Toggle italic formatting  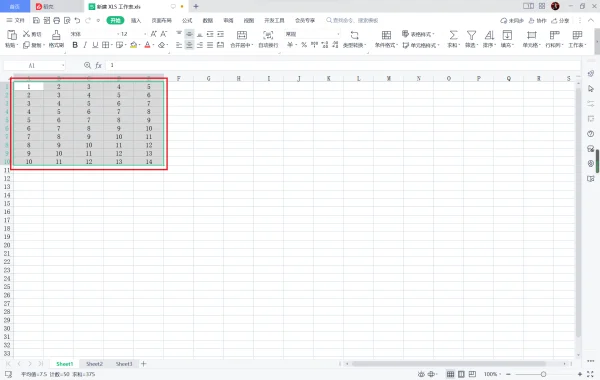[85, 45]
